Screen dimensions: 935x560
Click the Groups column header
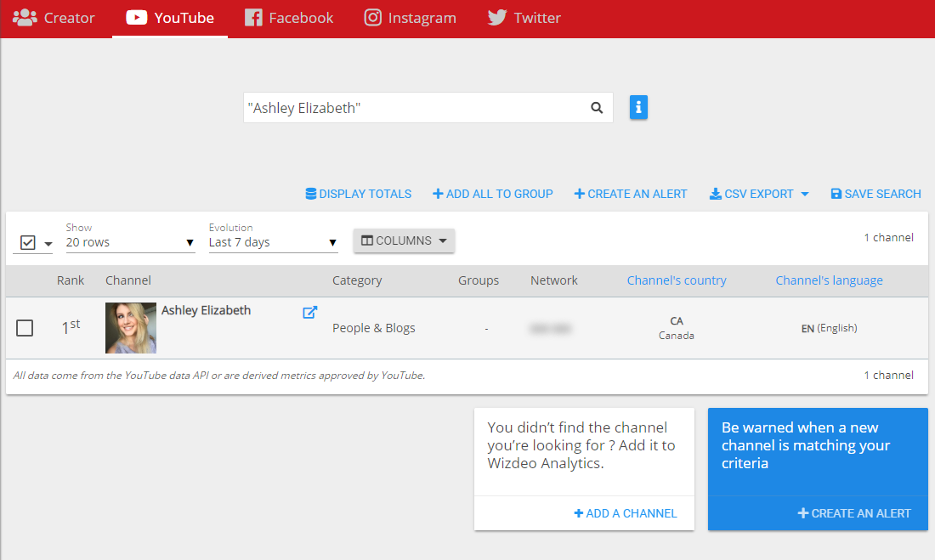[479, 280]
